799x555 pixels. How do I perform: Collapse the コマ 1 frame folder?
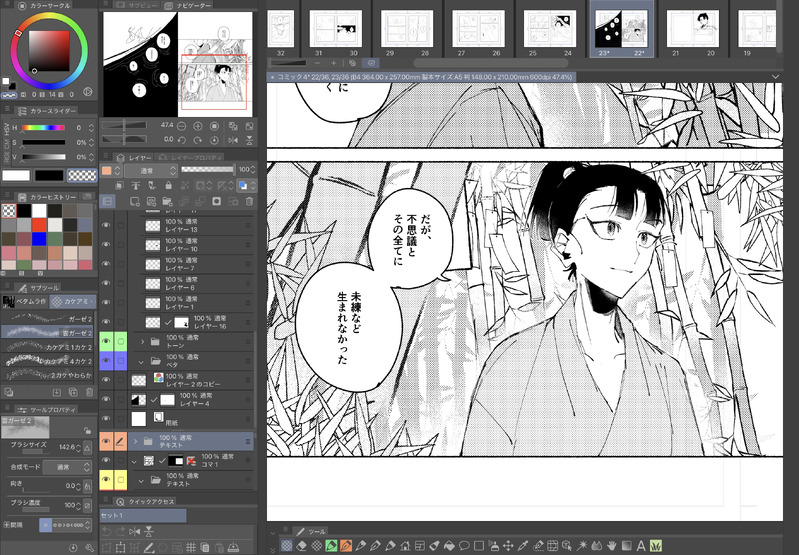135,461
